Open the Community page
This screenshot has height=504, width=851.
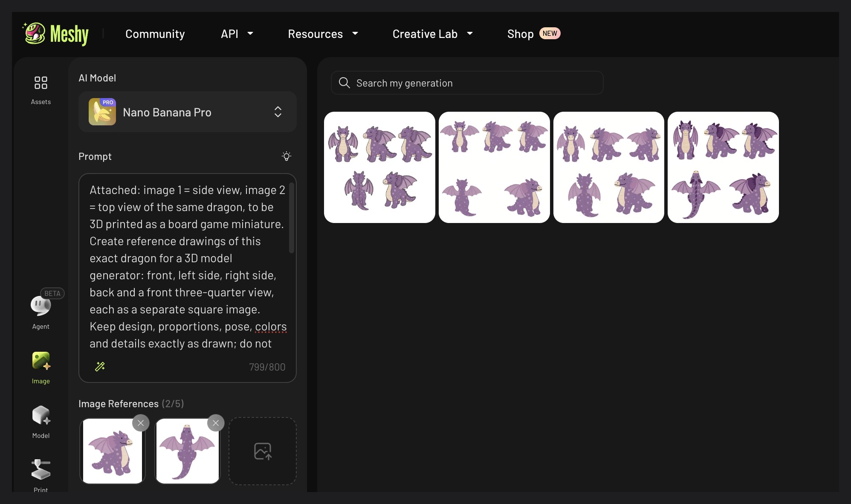(155, 34)
